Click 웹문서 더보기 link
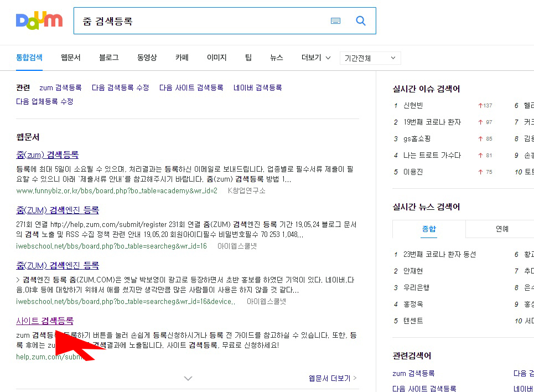 click(x=333, y=378)
